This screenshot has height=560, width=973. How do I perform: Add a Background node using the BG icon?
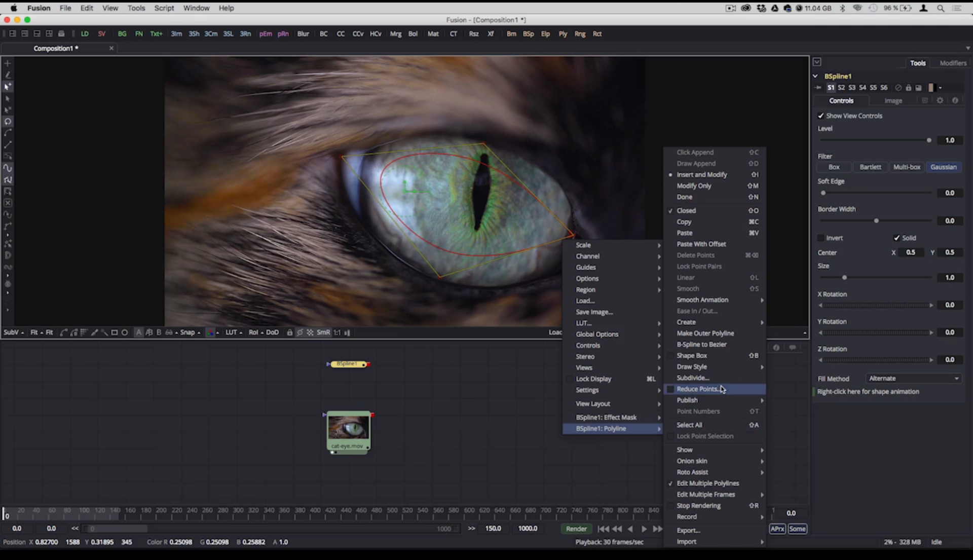pos(122,33)
